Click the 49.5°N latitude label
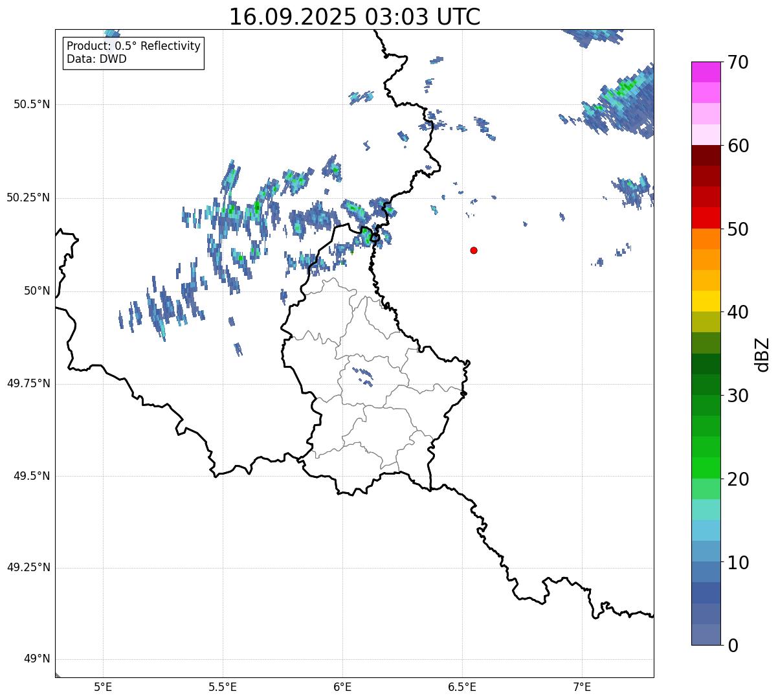 point(32,476)
